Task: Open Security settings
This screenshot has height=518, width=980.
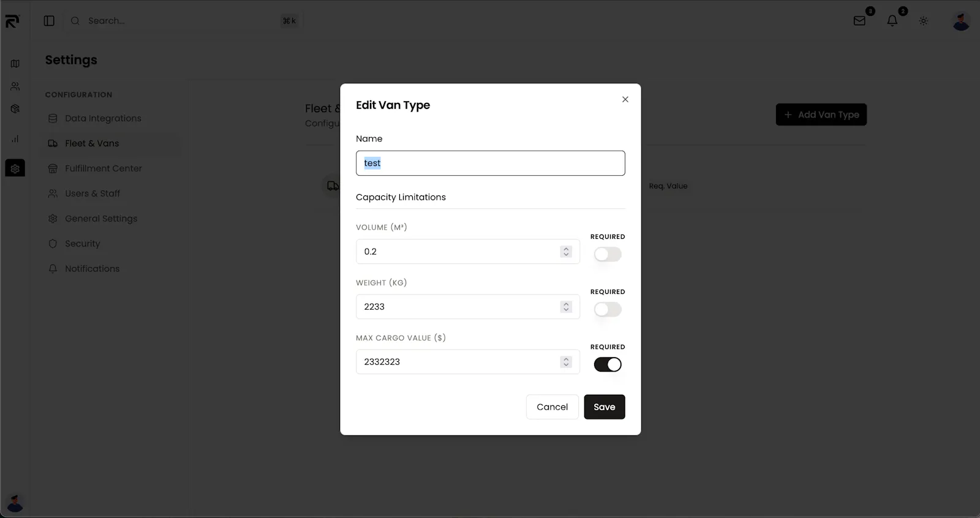Action: coord(111,244)
